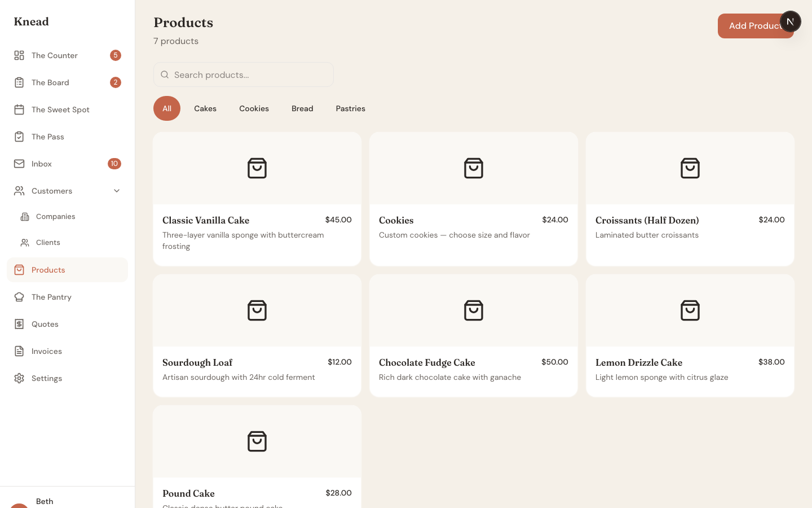Viewport: 812px width, 508px height.
Task: Click The Pass icon in sidebar
Action: pyautogui.click(x=19, y=137)
